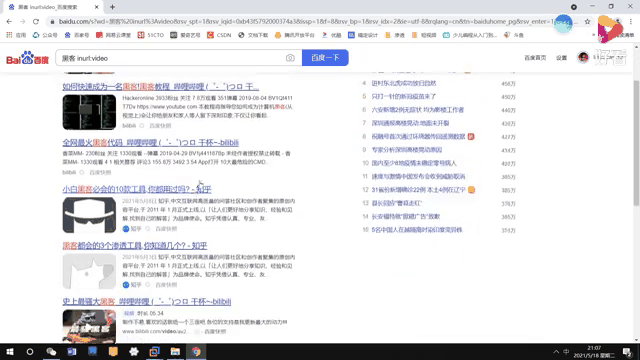This screenshot has width=640, height=360.
Task: Open result 史上最强大黑客 bilibili
Action: point(147,301)
